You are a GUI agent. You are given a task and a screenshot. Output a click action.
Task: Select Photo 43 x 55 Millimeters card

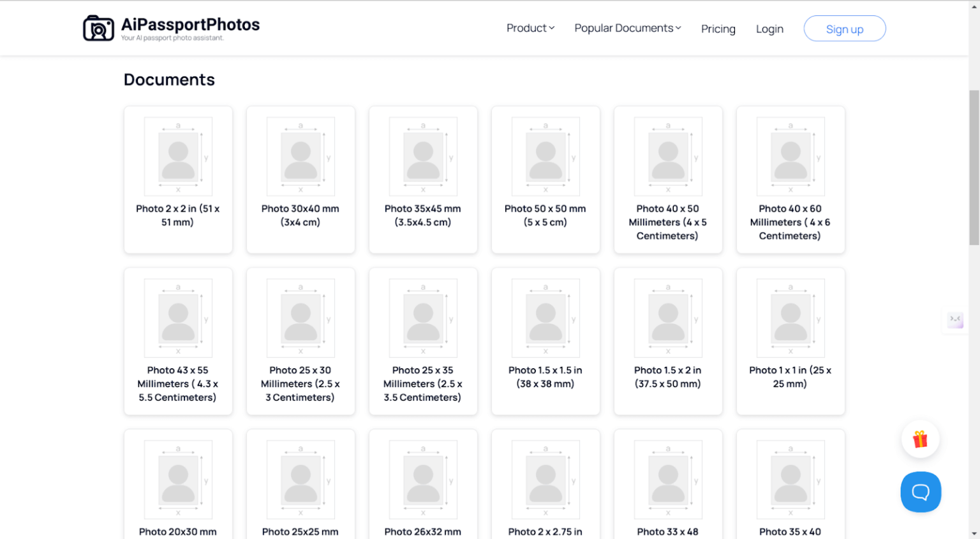[177, 383]
